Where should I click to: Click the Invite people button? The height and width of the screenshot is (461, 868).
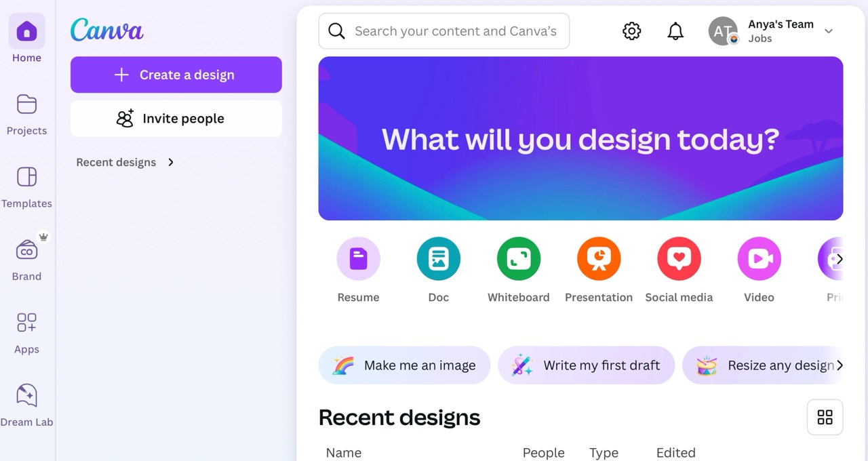pos(176,119)
